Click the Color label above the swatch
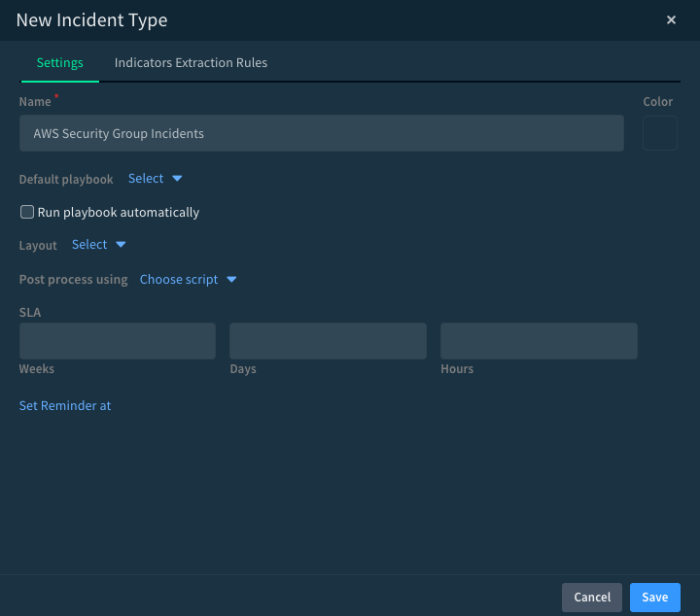The image size is (700, 616). pyautogui.click(x=658, y=102)
